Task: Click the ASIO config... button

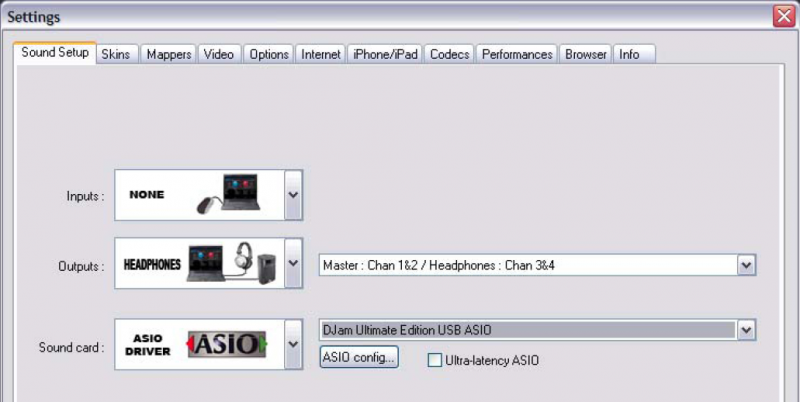Action: [x=359, y=357]
